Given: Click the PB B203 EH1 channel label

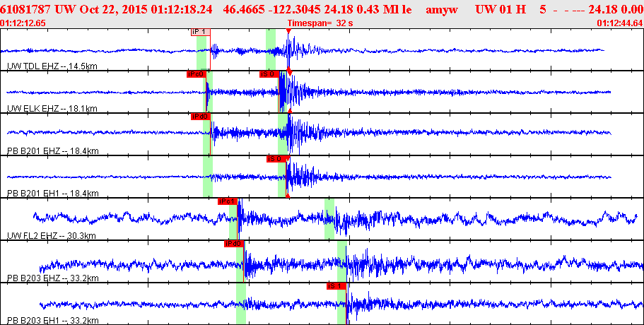Looking at the screenshot, I should click(53, 321).
